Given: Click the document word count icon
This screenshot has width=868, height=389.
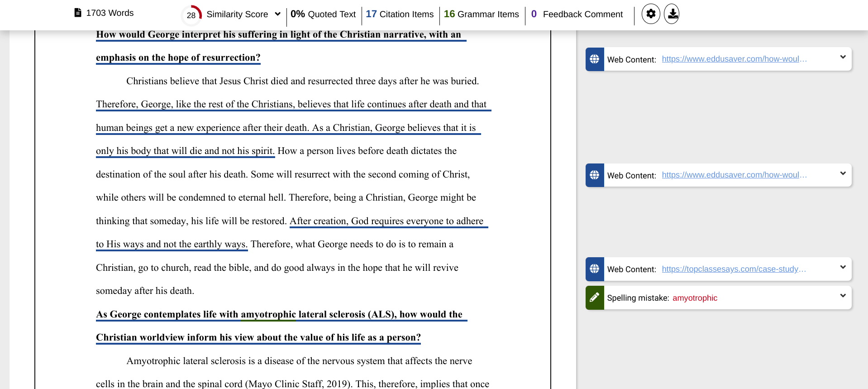Looking at the screenshot, I should (78, 13).
